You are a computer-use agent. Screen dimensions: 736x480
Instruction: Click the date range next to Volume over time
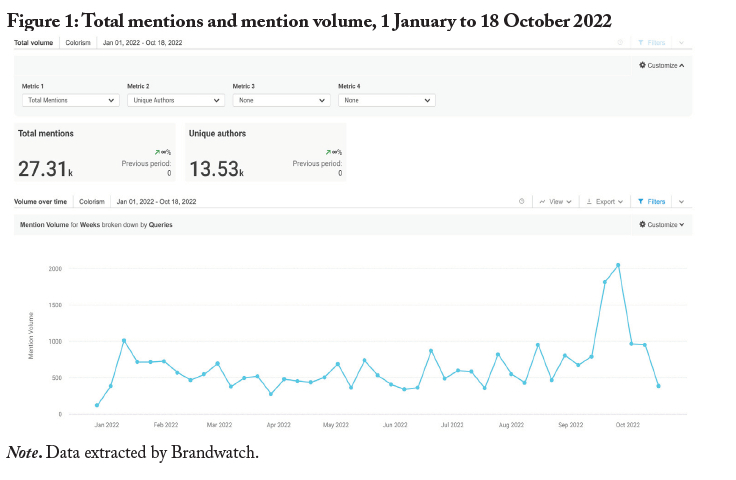tap(156, 201)
